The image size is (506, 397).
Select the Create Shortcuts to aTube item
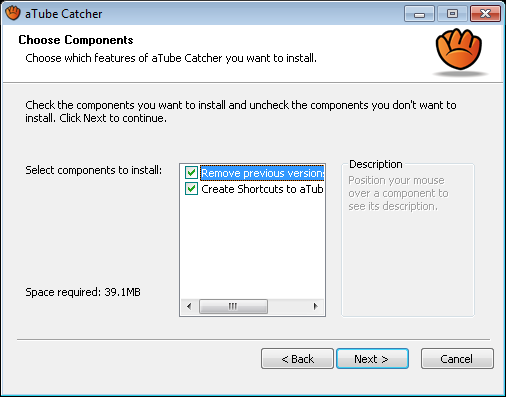[262, 189]
